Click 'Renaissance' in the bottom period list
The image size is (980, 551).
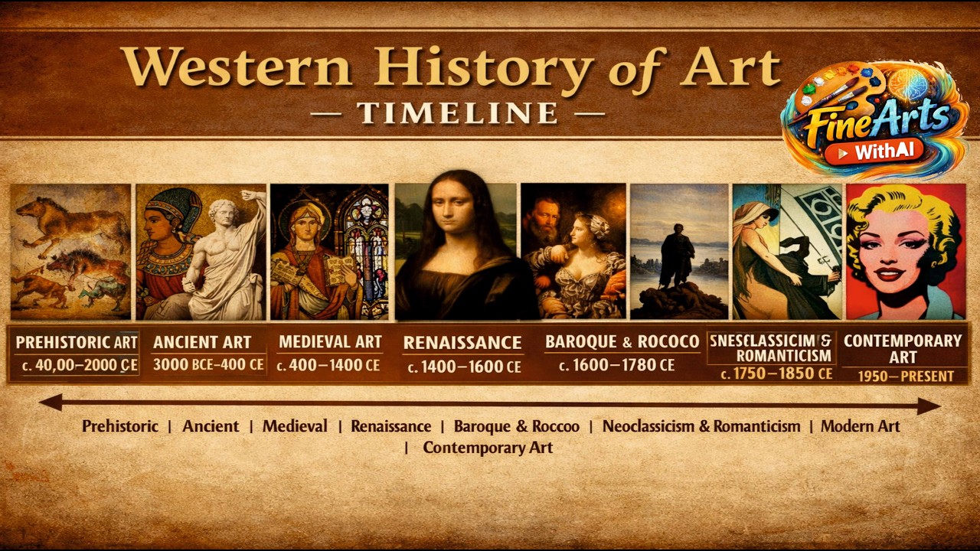pos(391,426)
